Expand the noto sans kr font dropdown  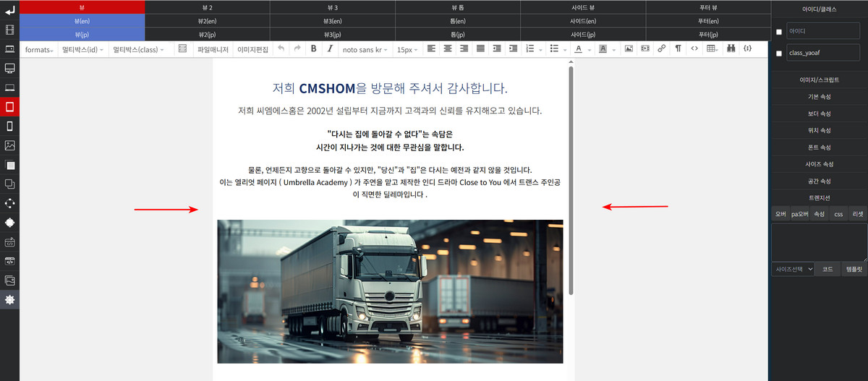coord(365,50)
